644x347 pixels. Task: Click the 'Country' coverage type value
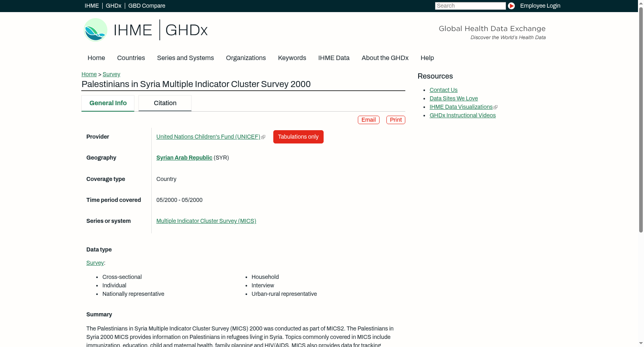[166, 179]
